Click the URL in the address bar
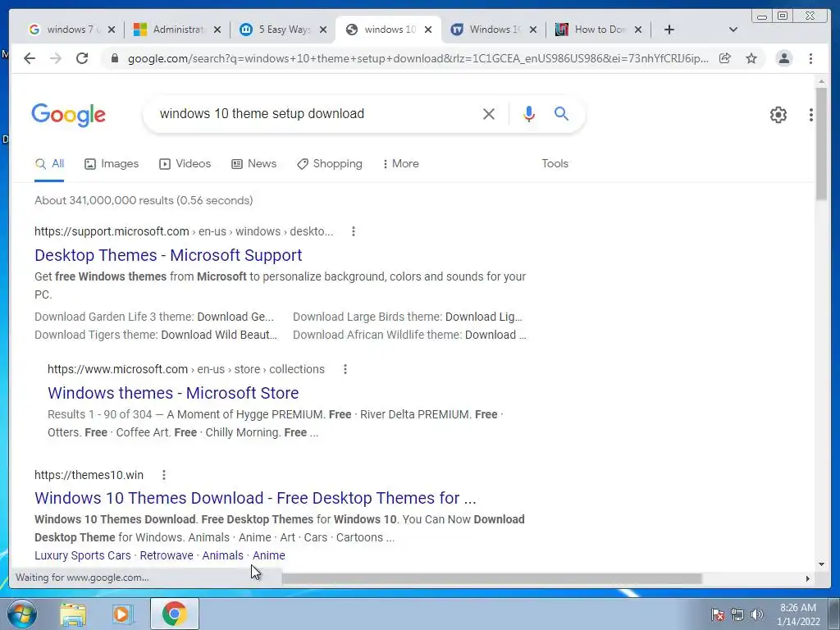 (x=418, y=58)
